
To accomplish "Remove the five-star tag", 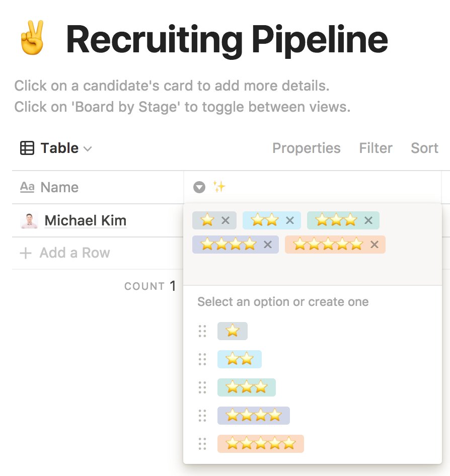I will pyautogui.click(x=374, y=245).
